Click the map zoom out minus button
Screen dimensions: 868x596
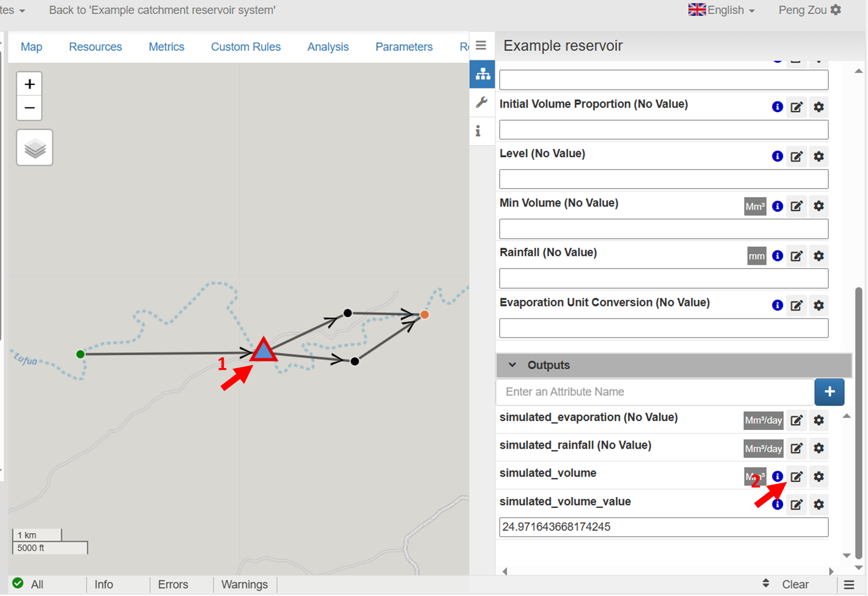click(x=30, y=108)
